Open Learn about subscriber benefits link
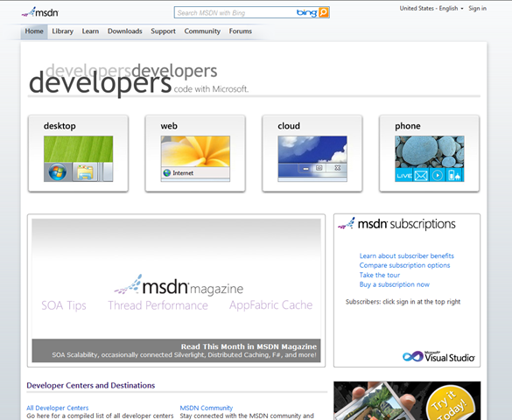Viewport: 512px width, 420px height. pos(406,255)
